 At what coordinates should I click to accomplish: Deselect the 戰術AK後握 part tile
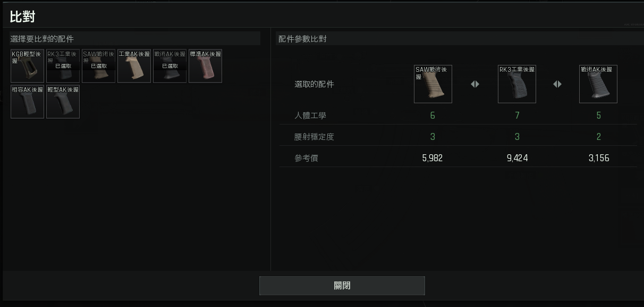(x=170, y=66)
